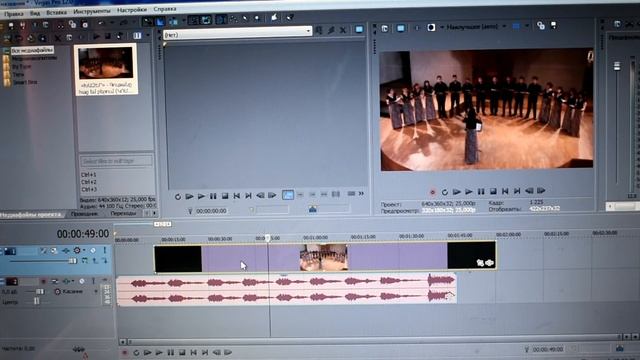This screenshot has width=640, height=360.
Task: Open the Справка menu
Action: [165, 9]
